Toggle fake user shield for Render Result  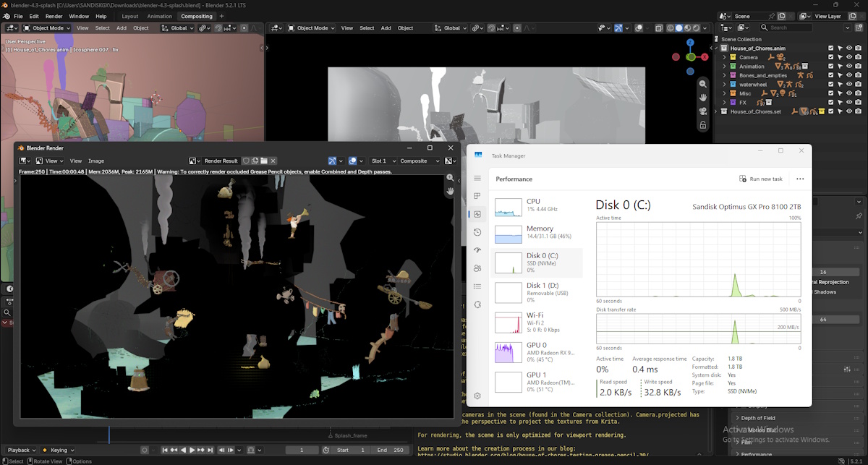click(246, 161)
